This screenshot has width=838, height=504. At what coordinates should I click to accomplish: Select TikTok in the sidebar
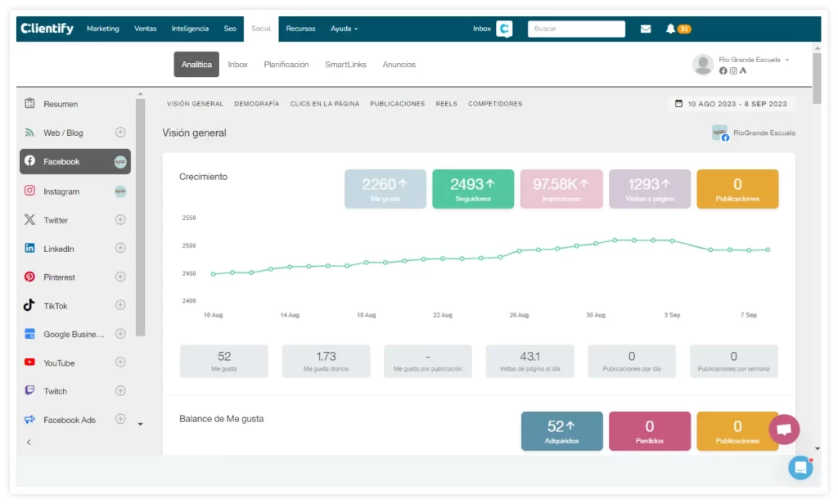coord(56,306)
